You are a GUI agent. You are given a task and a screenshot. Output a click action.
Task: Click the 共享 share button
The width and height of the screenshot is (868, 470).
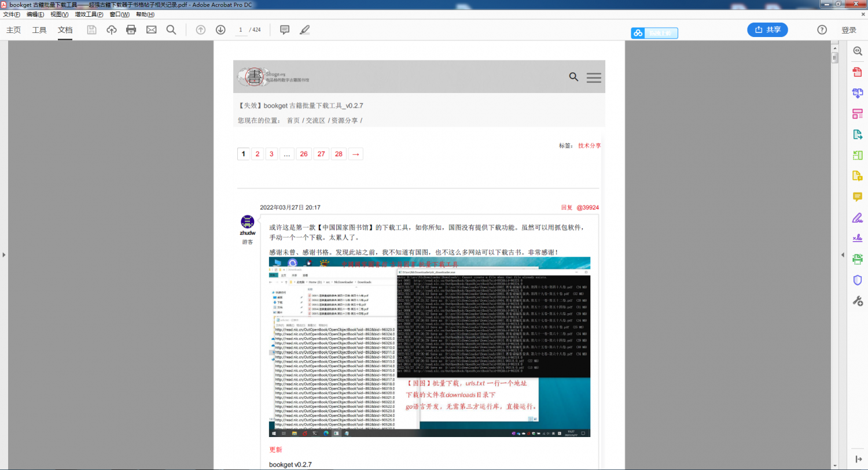click(767, 29)
